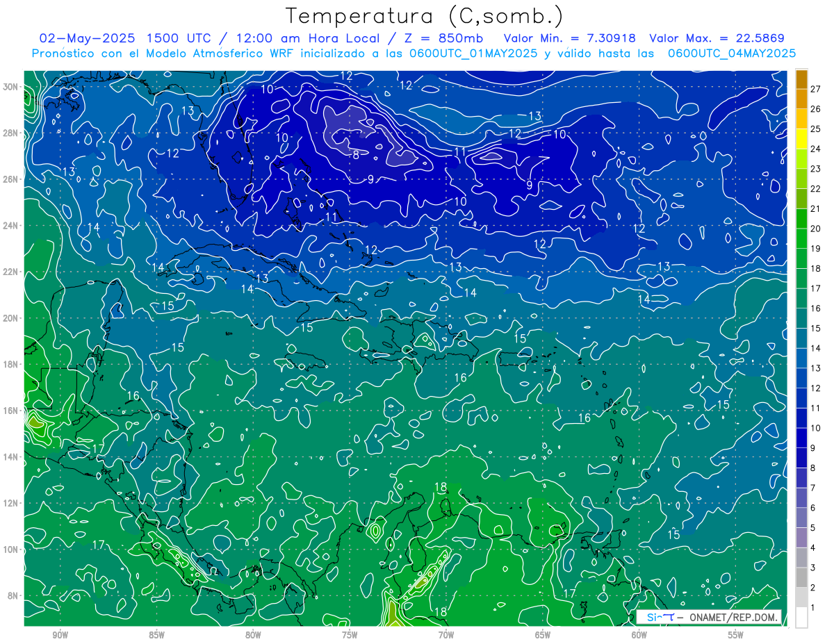
Task: Click the color scale label 1
Action: pyautogui.click(x=813, y=608)
